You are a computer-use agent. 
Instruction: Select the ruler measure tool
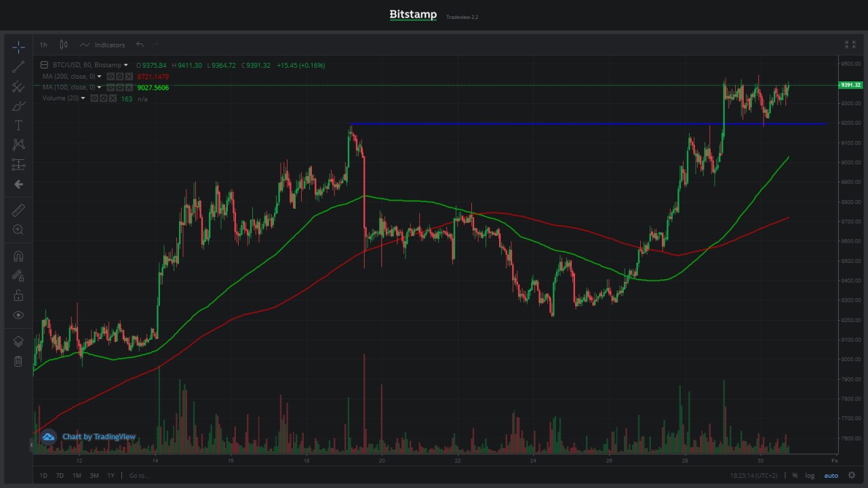18,210
